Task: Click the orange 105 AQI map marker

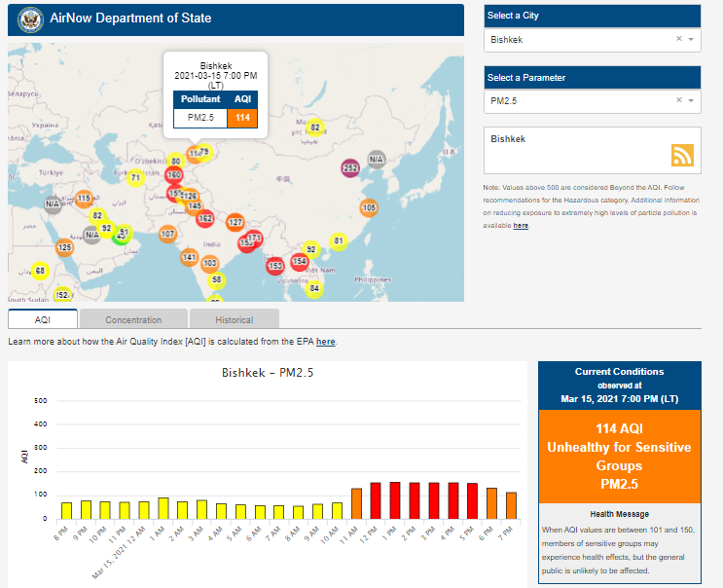Action: [369, 207]
